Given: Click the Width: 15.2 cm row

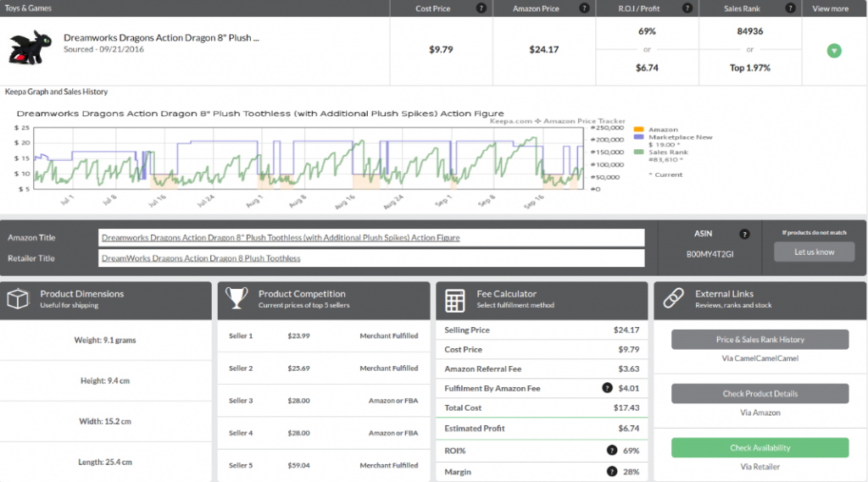Looking at the screenshot, I should (x=105, y=421).
